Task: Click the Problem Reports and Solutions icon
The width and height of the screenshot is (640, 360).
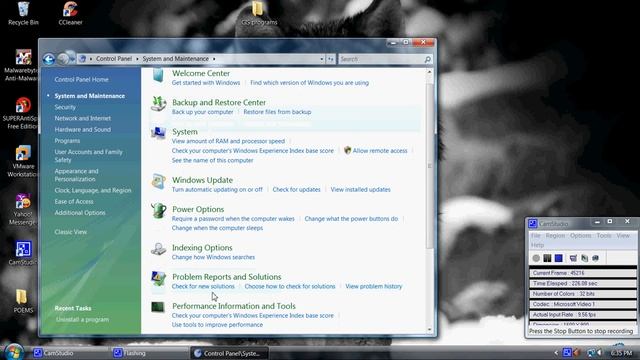Action: coord(158,278)
